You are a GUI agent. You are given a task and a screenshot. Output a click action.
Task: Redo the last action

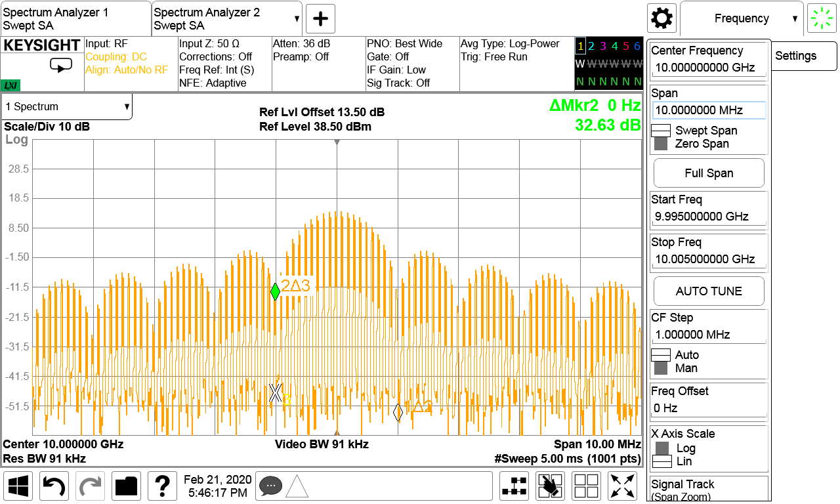tap(91, 486)
